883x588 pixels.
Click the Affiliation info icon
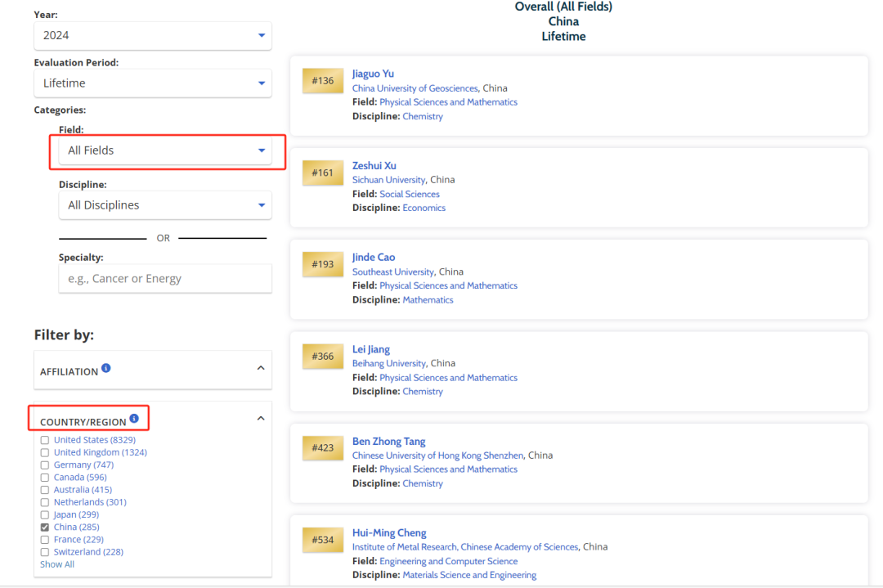click(105, 368)
